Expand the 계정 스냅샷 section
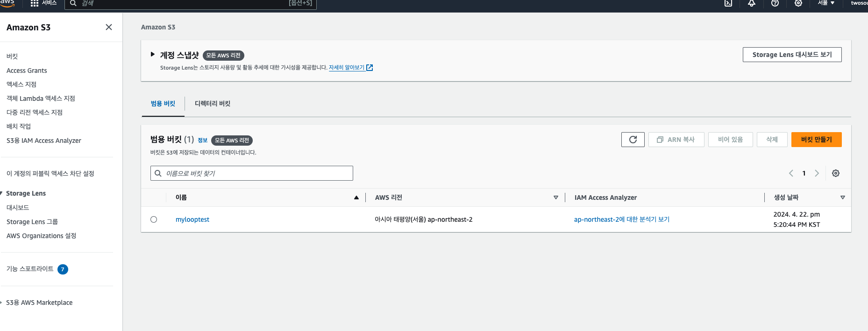This screenshot has height=331, width=868. 153,55
